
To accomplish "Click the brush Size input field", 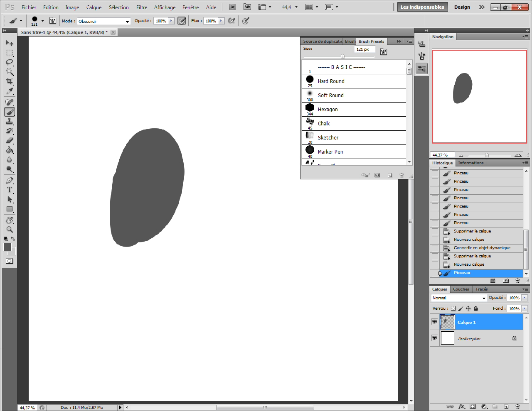I will point(364,49).
